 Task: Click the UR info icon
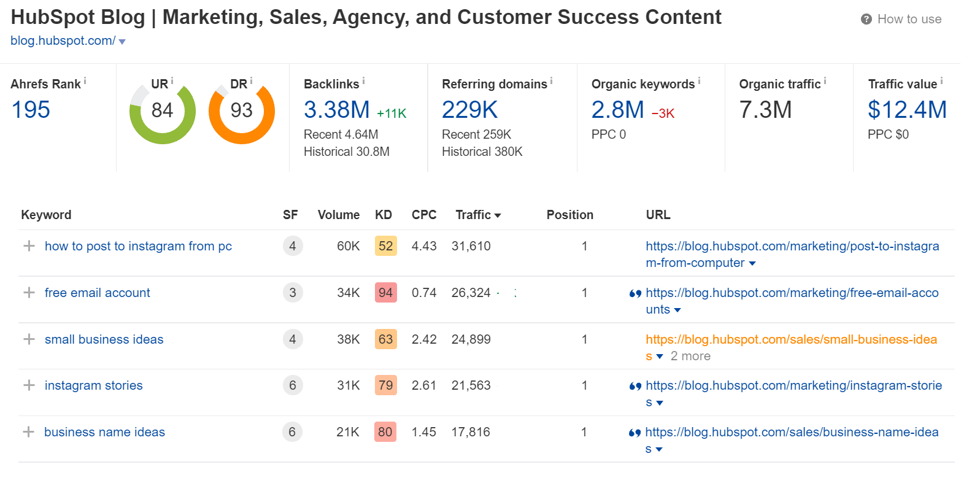click(x=172, y=80)
